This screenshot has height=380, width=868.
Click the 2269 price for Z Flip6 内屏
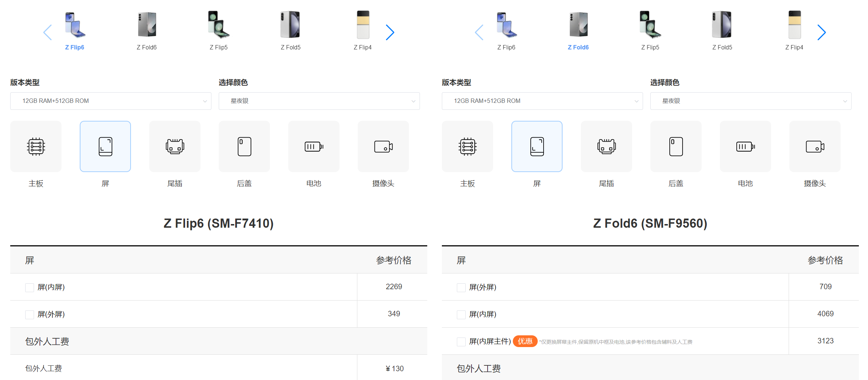pyautogui.click(x=394, y=287)
